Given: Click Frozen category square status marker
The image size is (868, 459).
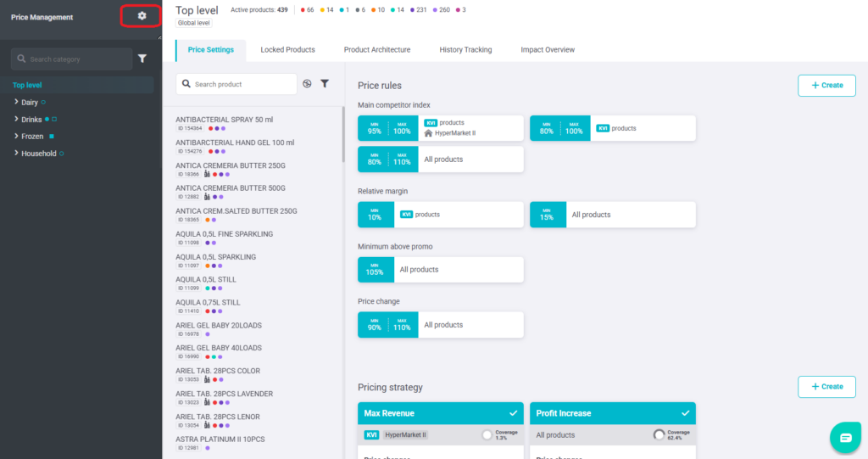Looking at the screenshot, I should (x=52, y=137).
